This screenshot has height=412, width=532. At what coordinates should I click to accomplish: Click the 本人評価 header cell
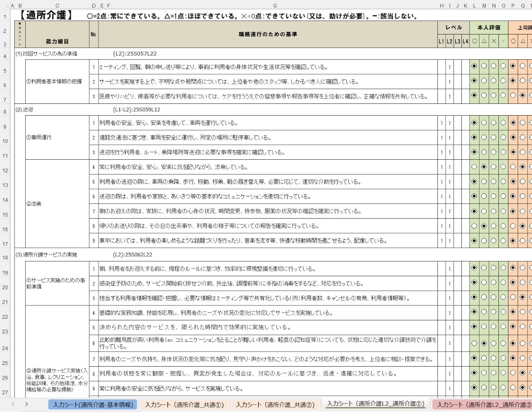click(x=489, y=27)
